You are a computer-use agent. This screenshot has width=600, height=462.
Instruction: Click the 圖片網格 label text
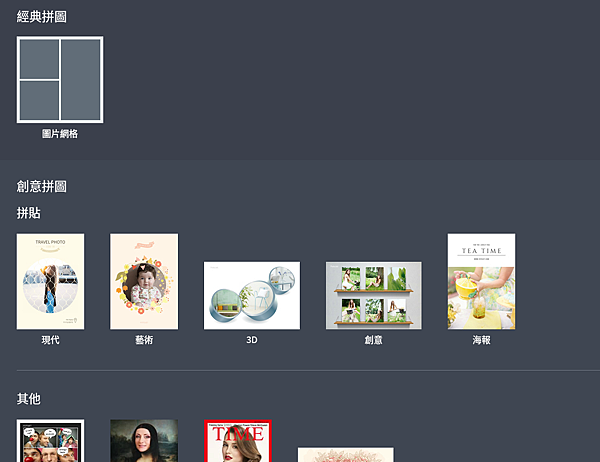[x=60, y=134]
